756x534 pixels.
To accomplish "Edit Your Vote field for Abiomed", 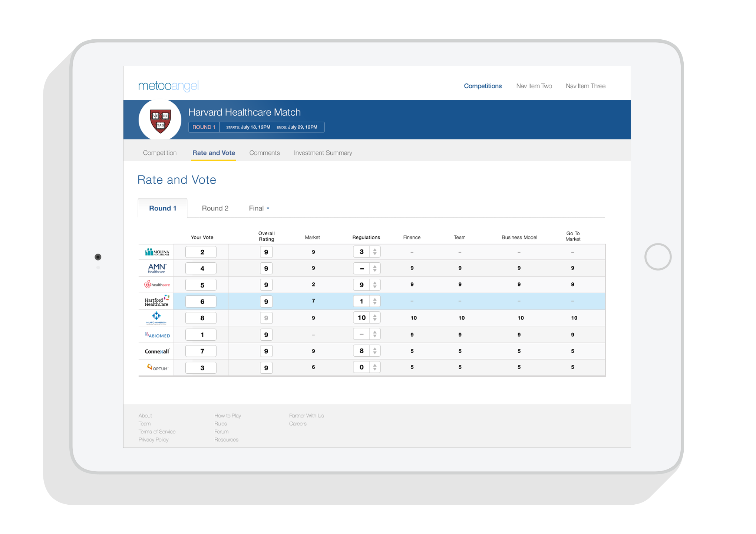I will (201, 335).
